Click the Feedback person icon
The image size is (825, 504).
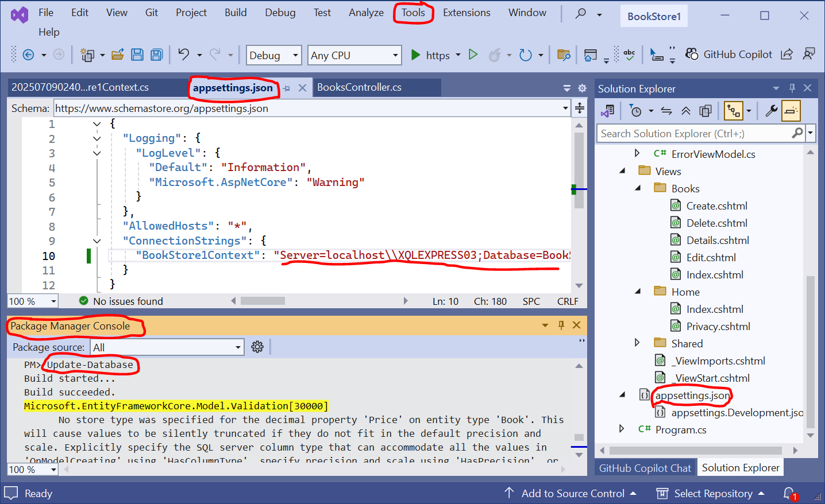tap(809, 55)
